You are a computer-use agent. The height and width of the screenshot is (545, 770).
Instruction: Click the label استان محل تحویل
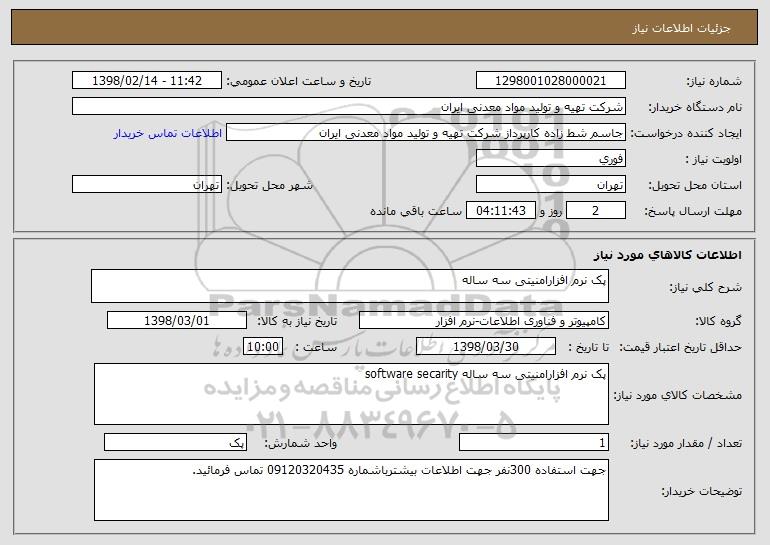point(695,186)
